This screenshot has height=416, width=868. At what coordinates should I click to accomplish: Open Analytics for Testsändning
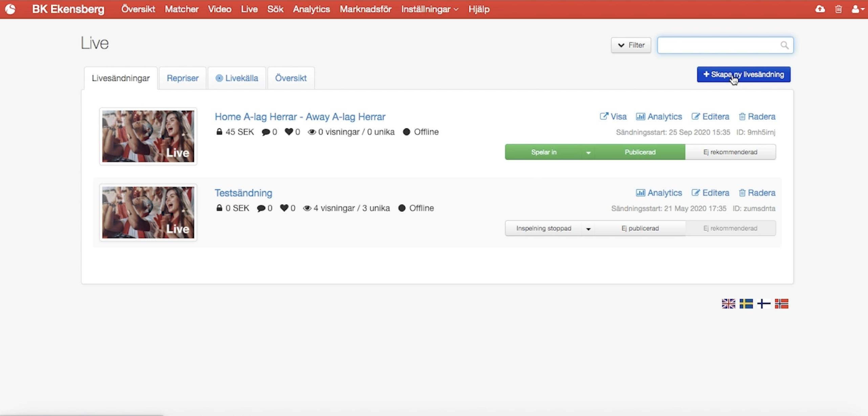point(659,193)
